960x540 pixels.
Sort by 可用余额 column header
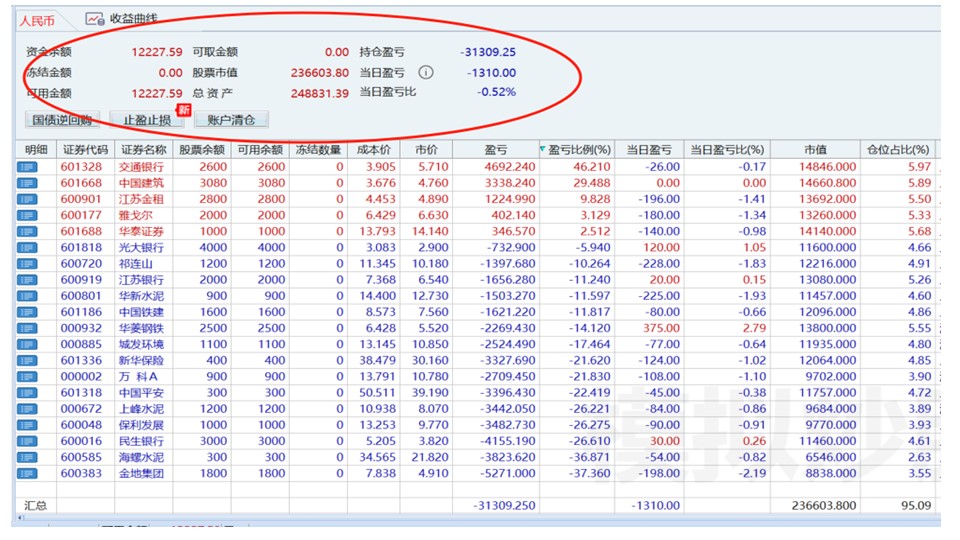[x=260, y=149]
